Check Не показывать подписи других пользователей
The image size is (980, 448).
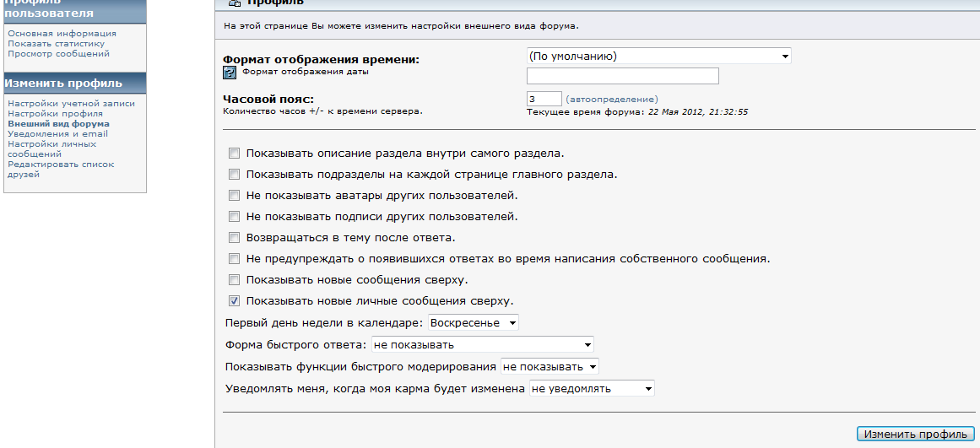235,217
